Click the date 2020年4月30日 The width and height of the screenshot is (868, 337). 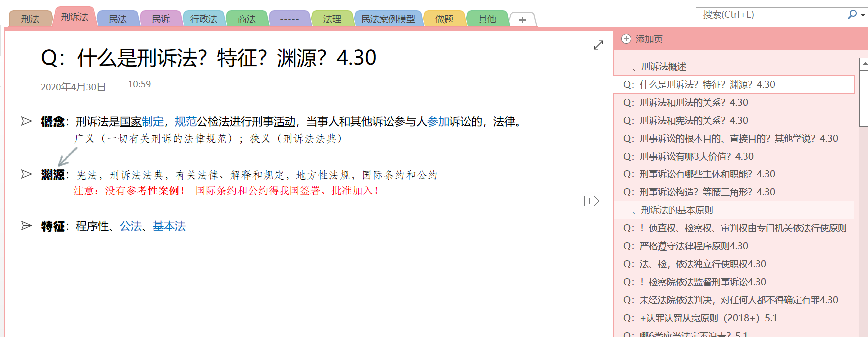[x=73, y=87]
